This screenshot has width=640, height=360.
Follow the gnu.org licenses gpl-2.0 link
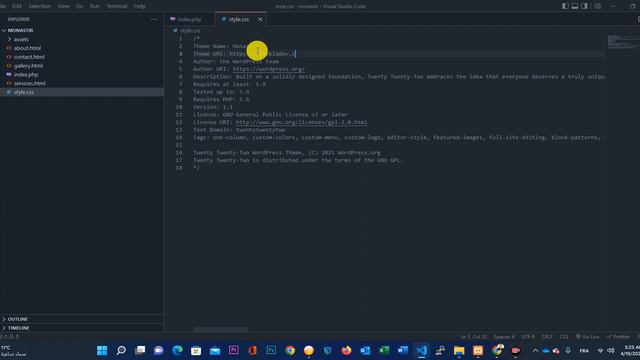(x=301, y=122)
